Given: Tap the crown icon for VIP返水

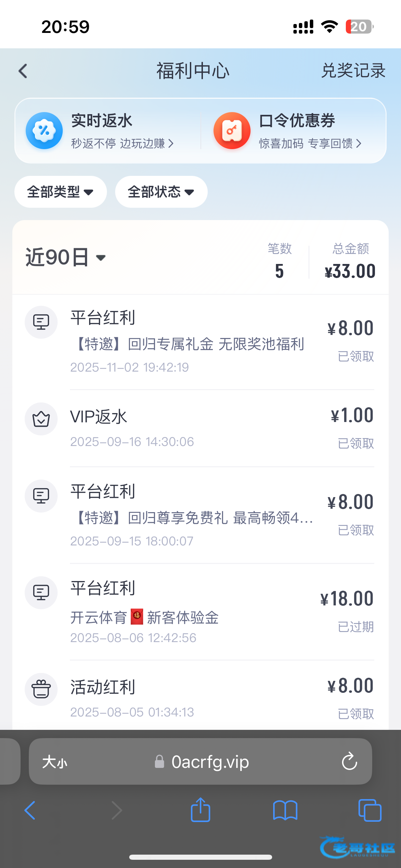Looking at the screenshot, I should [41, 419].
